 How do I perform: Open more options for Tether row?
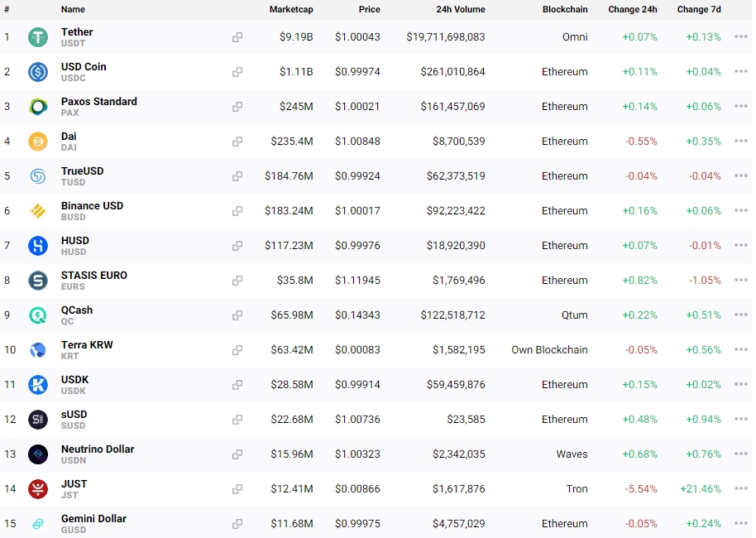[x=741, y=36]
